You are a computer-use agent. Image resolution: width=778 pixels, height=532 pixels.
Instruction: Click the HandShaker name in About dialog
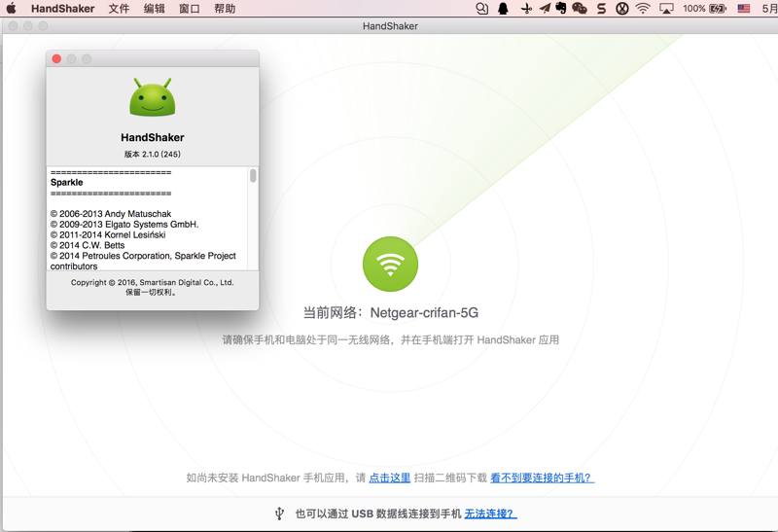(x=153, y=137)
